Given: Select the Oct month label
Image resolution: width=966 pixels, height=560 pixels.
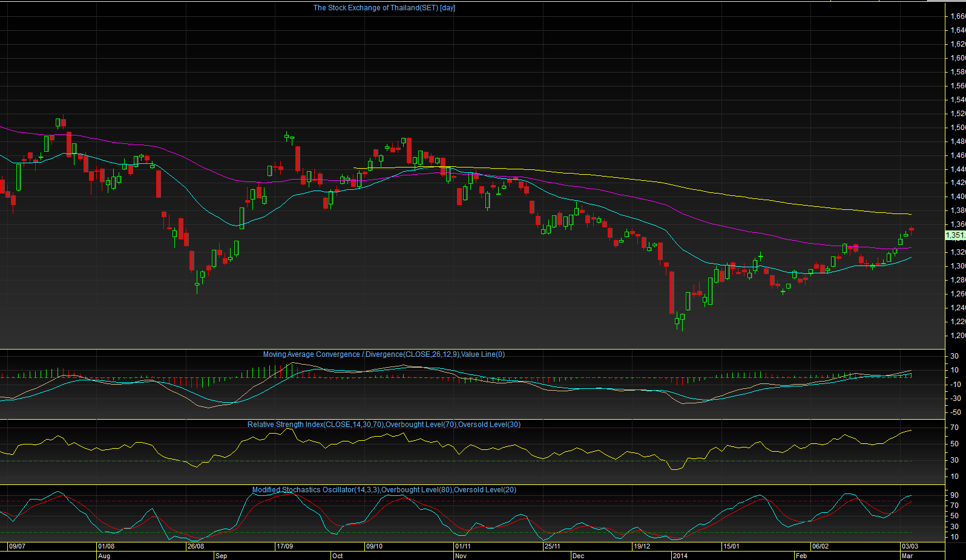Looking at the screenshot, I should (337, 556).
